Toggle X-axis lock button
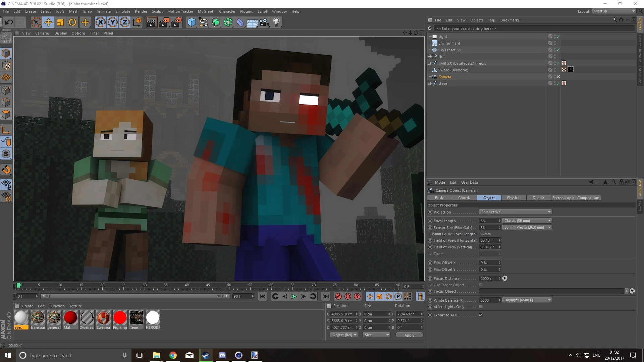The image size is (644, 362). 100,22
